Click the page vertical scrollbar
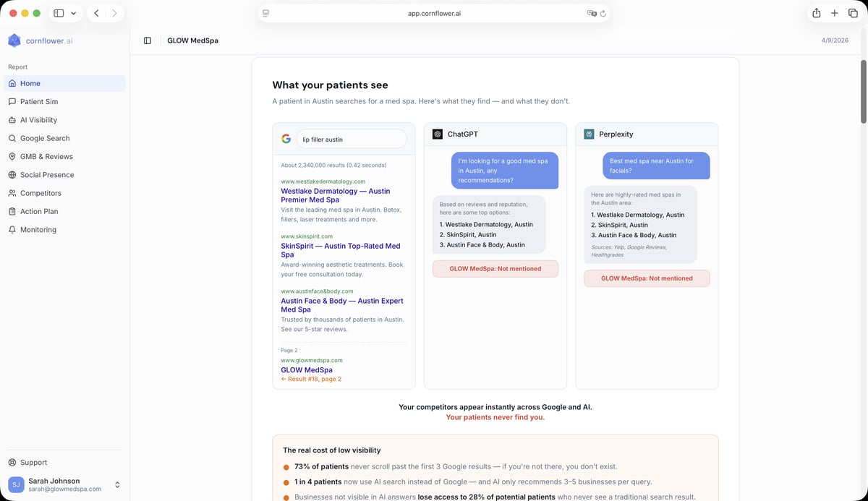Image resolution: width=868 pixels, height=501 pixels. click(863, 92)
